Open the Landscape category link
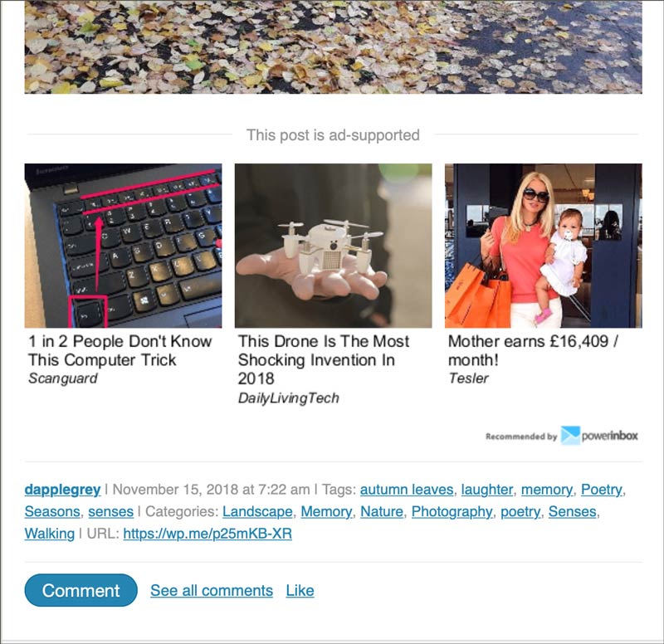Screen dimensions: 664x644 point(257,511)
